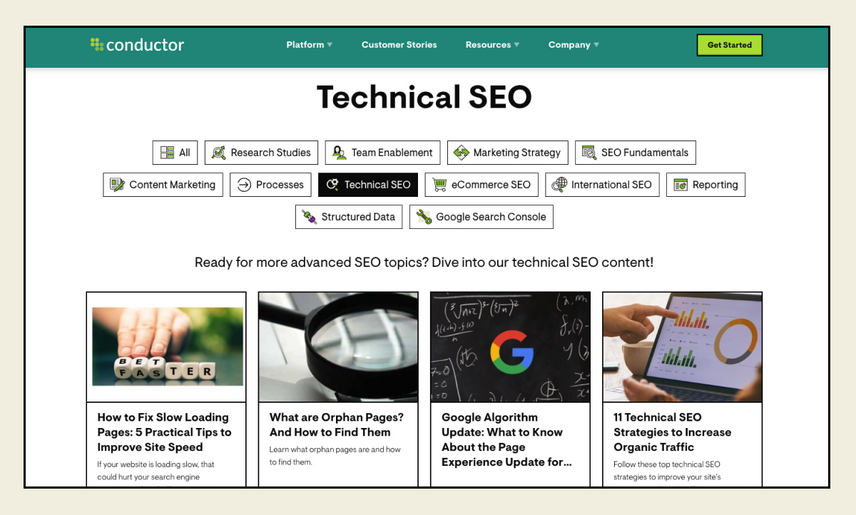Open Customer Stories page
This screenshot has width=856, height=515.
399,45
